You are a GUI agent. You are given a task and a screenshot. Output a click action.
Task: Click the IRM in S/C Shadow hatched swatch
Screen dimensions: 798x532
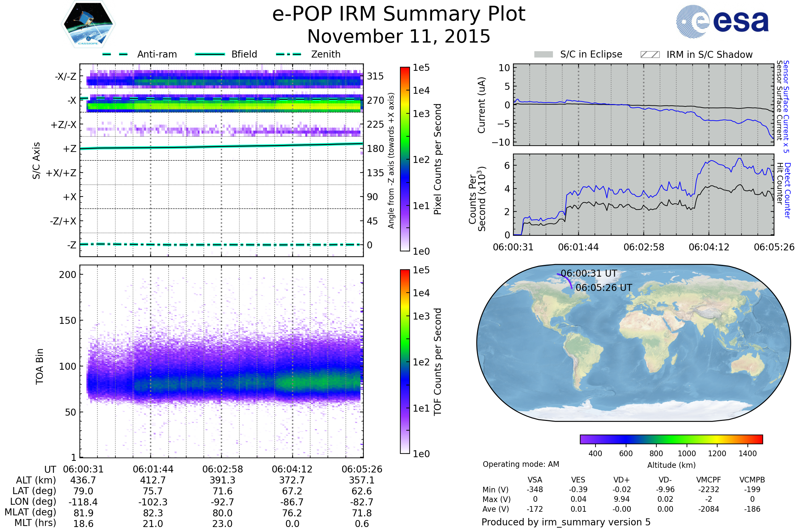click(650, 55)
